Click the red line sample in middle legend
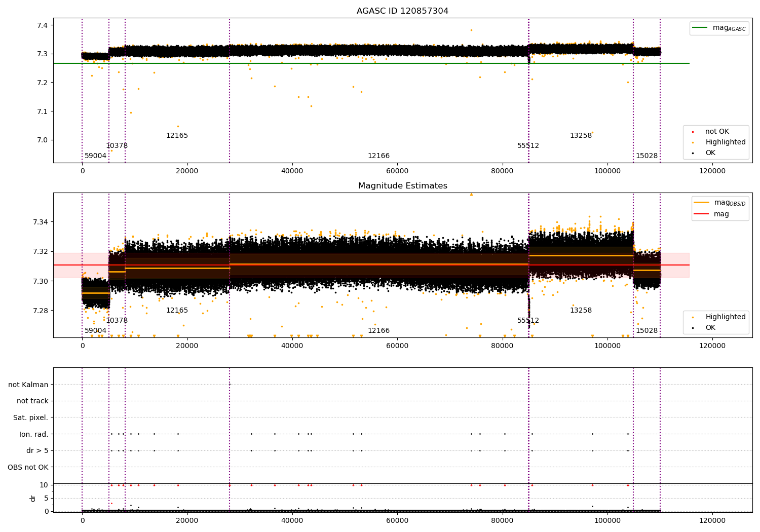The width and height of the screenshot is (760, 532). click(702, 214)
